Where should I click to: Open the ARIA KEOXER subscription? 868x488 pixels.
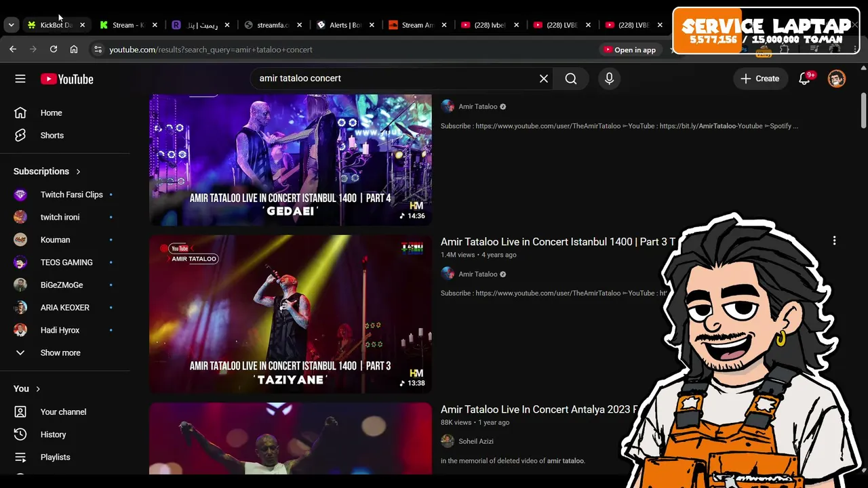[x=65, y=308]
